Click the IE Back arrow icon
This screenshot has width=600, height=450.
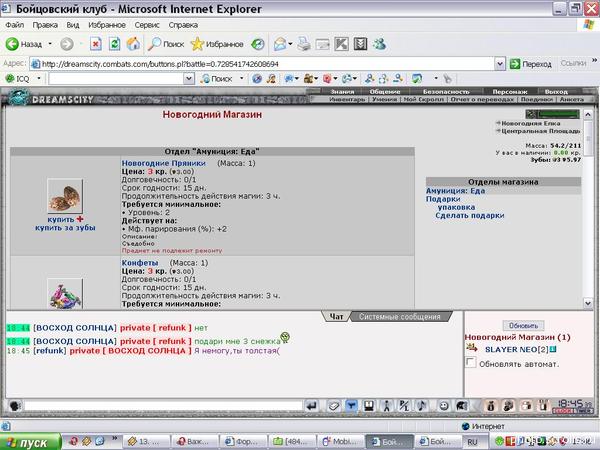pyautogui.click(x=12, y=44)
